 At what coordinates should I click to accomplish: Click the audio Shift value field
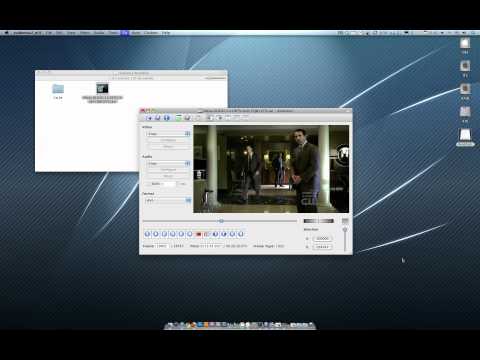click(169, 184)
